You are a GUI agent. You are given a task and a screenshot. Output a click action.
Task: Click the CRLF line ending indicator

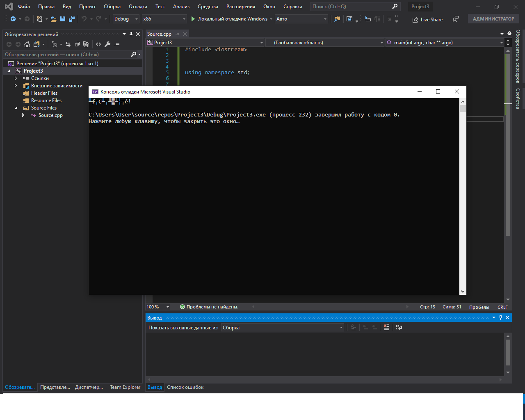pyautogui.click(x=502, y=307)
